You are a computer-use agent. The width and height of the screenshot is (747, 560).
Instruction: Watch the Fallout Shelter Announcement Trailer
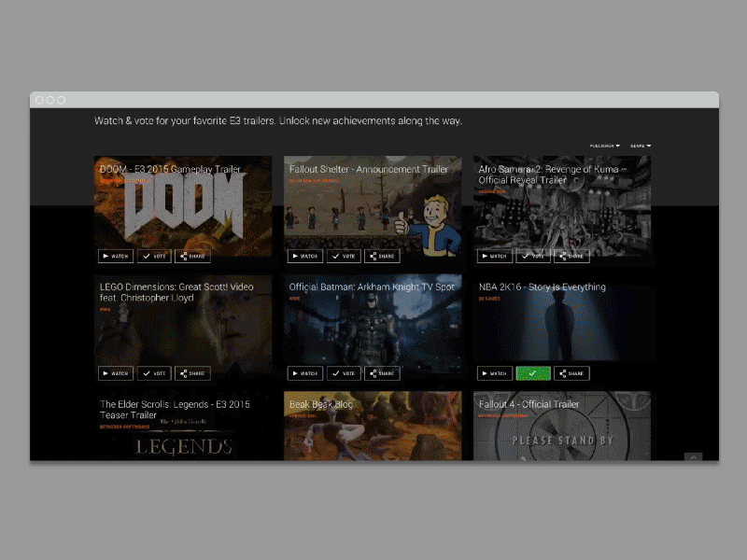click(x=305, y=256)
